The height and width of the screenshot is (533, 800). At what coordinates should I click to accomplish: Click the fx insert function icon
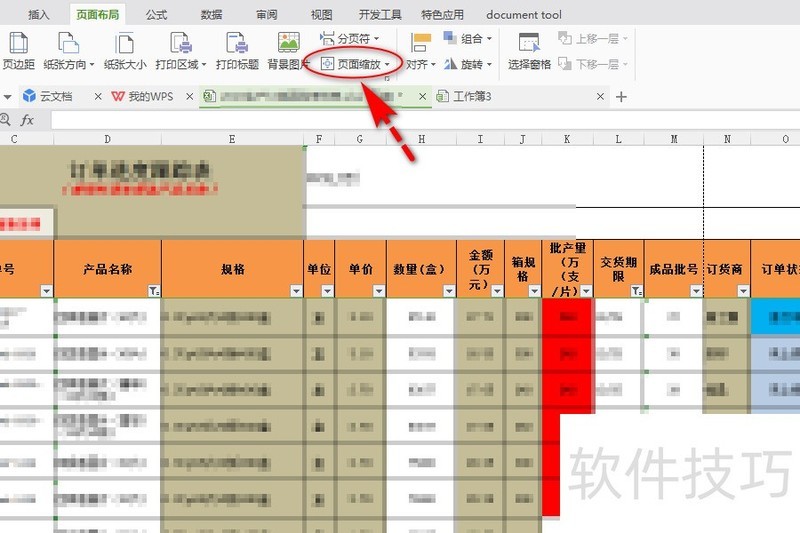click(27, 120)
